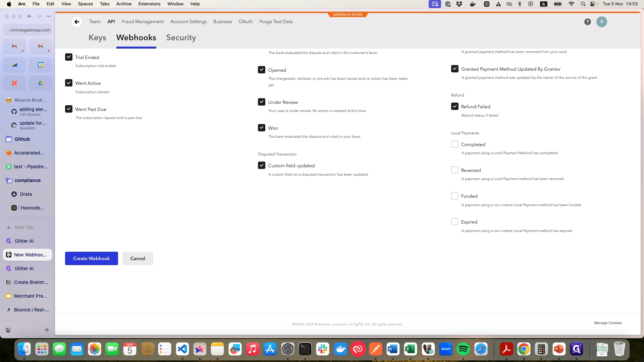Click the braintreegateway.com address bar

[28, 30]
